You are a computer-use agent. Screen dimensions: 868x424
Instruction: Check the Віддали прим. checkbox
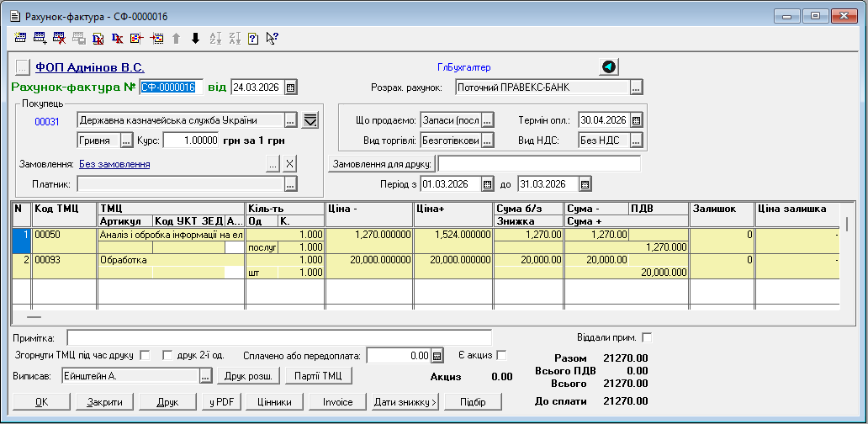[647, 337]
